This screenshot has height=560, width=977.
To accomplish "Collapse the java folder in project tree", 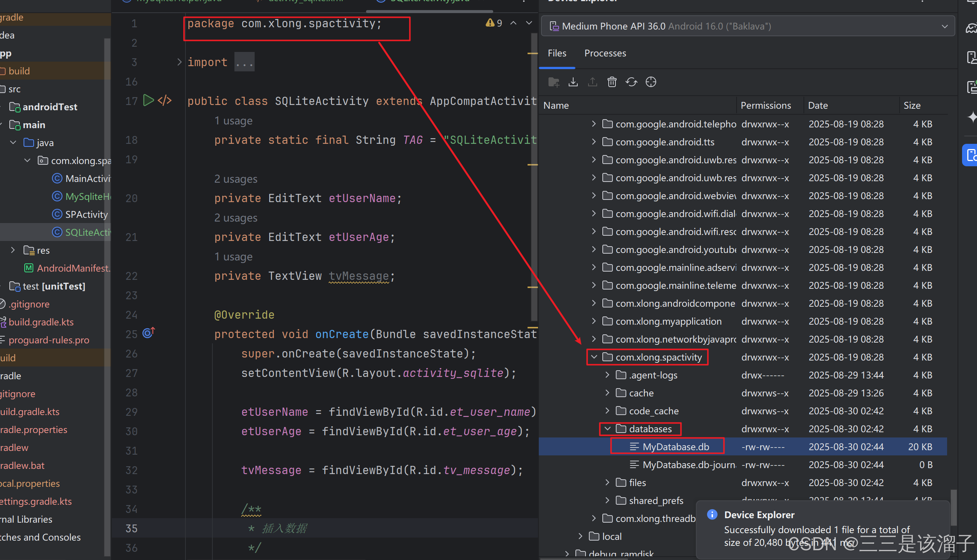I will point(13,143).
